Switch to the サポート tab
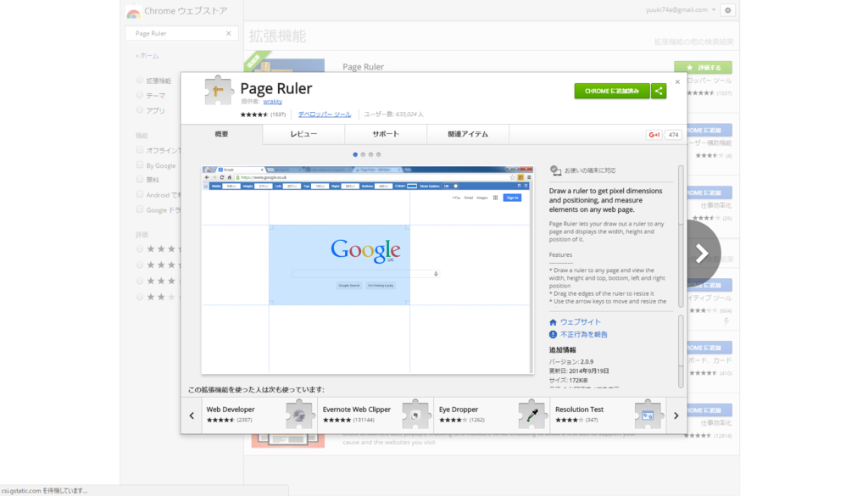Image resolution: width=868 pixels, height=496 pixels. pos(386,135)
